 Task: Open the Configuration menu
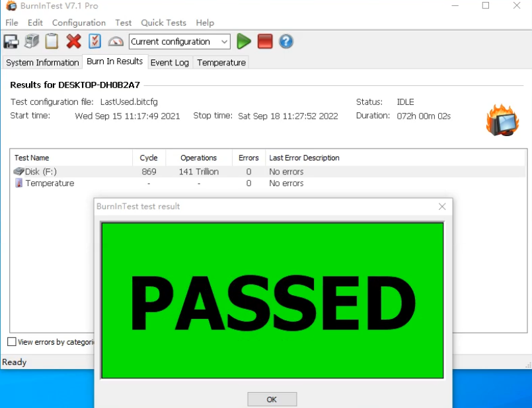point(79,22)
